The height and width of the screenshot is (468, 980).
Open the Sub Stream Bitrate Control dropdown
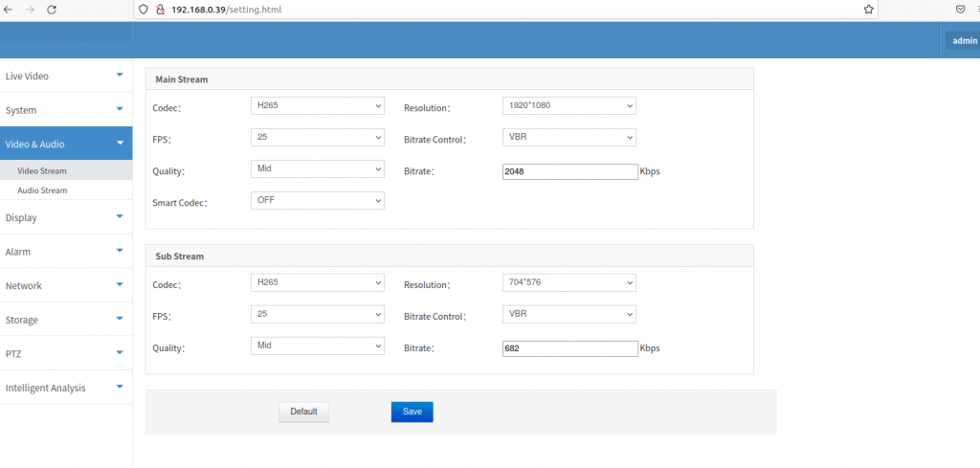568,314
